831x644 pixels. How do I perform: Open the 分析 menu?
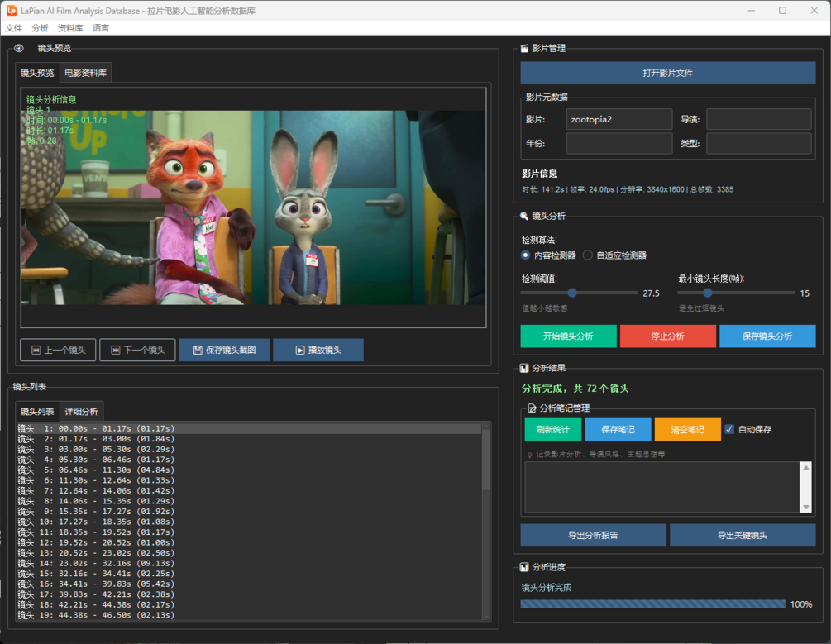pos(40,28)
